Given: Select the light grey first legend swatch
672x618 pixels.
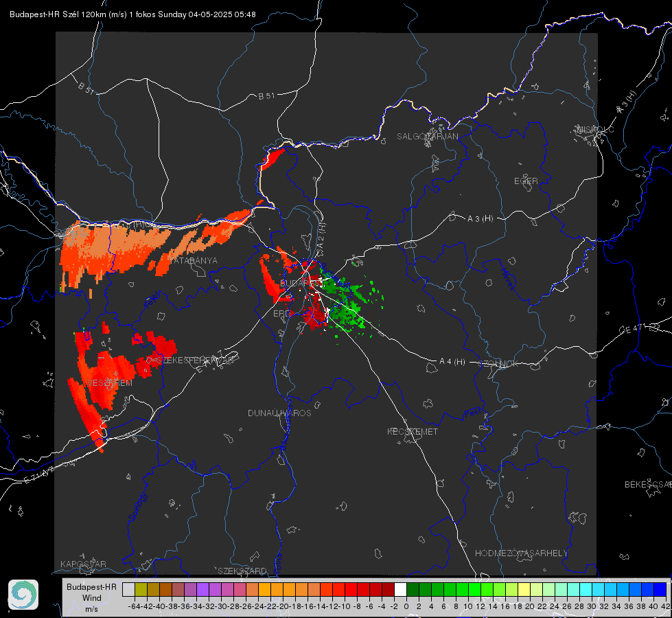Looking at the screenshot, I should (x=128, y=589).
